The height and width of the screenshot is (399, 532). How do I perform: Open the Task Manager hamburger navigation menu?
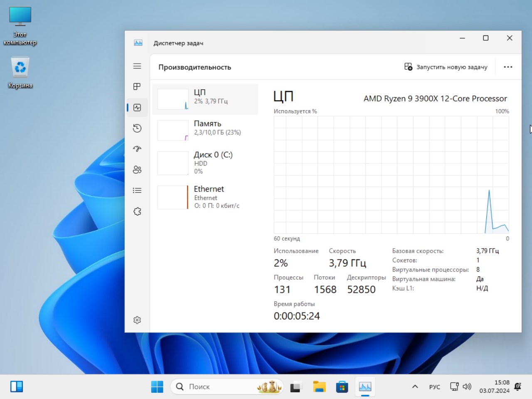(137, 66)
